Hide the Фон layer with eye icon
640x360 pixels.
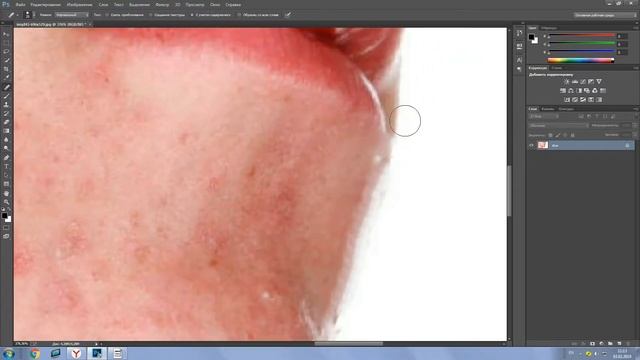(x=531, y=145)
